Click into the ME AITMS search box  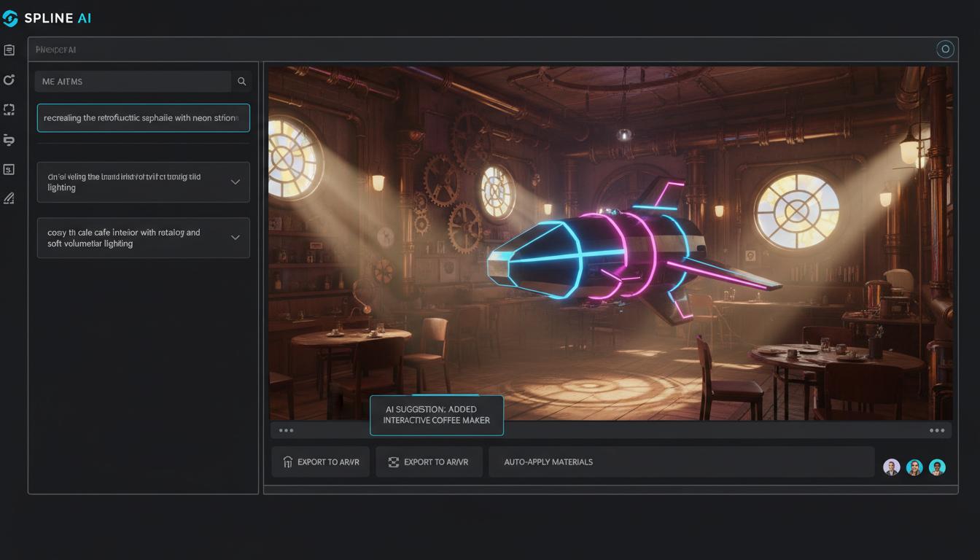(133, 82)
